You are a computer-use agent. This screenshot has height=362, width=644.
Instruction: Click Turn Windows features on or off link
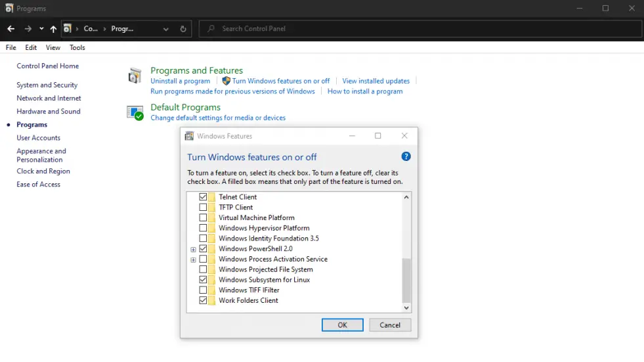coord(281,81)
